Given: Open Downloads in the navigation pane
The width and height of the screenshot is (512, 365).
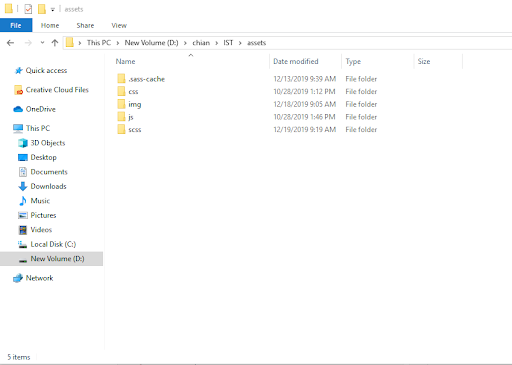Looking at the screenshot, I should [x=48, y=186].
